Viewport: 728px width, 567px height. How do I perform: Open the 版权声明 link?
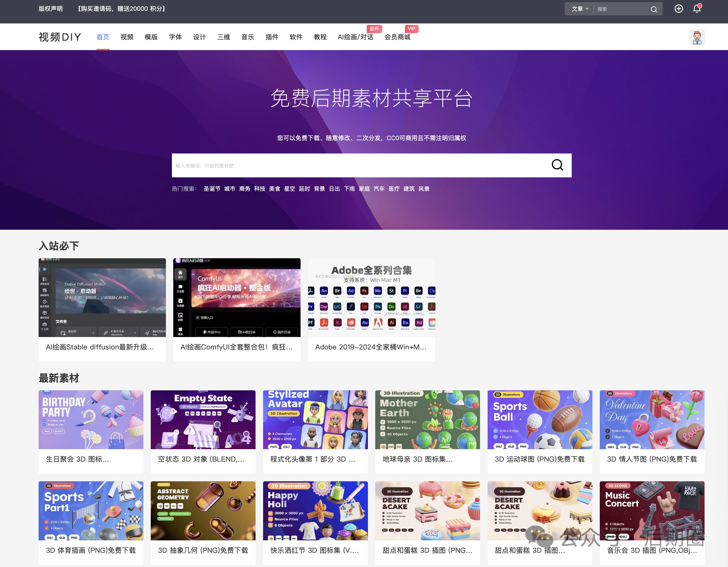51,9
